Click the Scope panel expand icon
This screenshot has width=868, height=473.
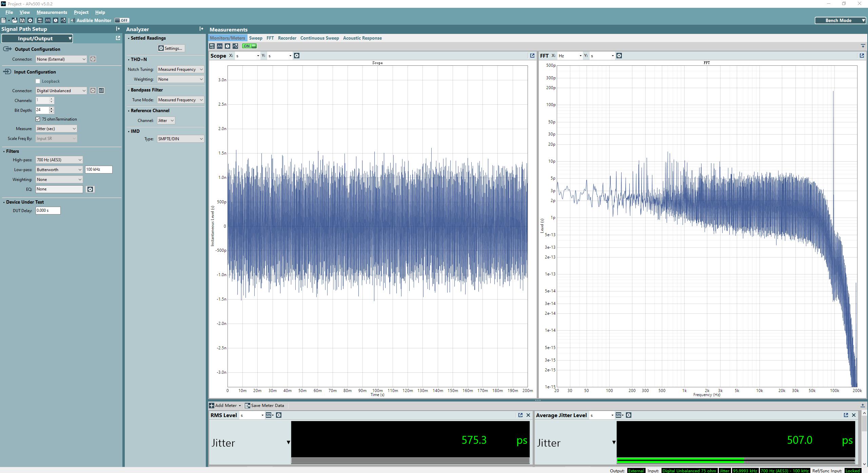(x=532, y=55)
